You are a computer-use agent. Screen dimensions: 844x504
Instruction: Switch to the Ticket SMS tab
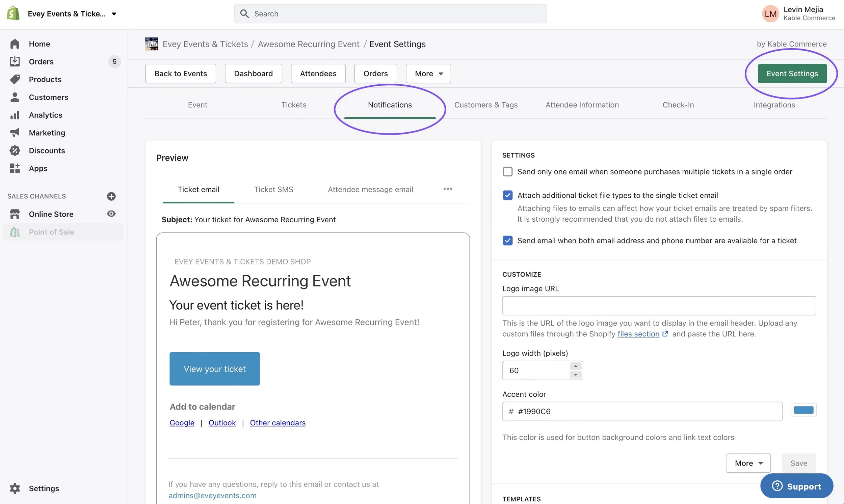point(273,189)
